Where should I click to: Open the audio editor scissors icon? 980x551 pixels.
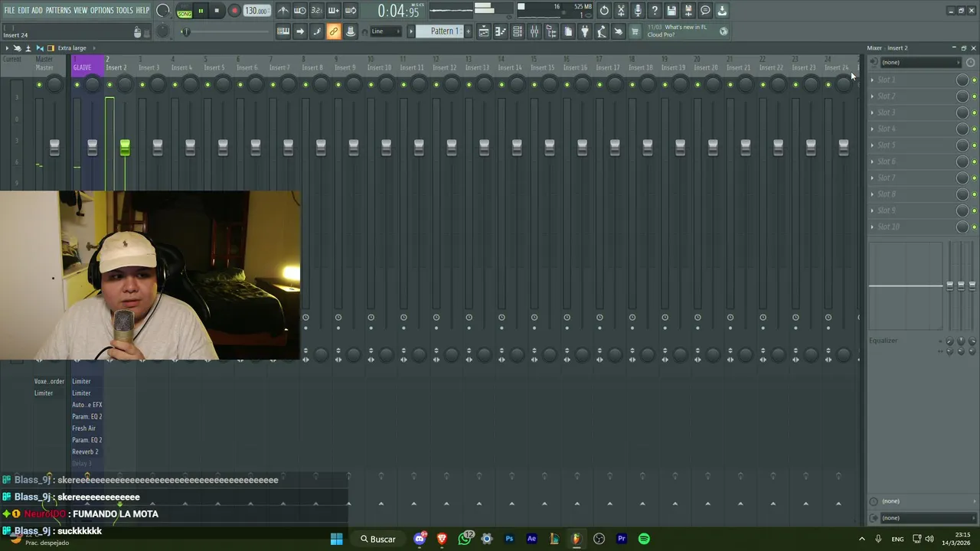coord(621,11)
